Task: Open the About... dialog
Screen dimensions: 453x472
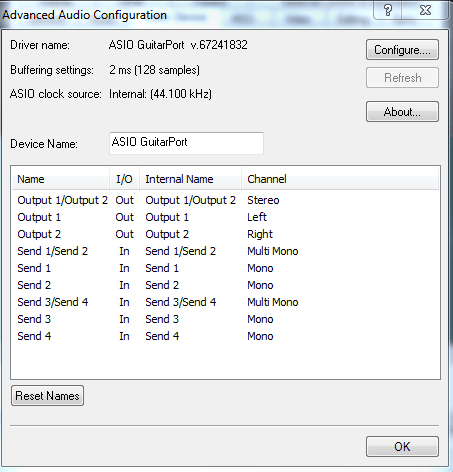Action: click(x=402, y=112)
